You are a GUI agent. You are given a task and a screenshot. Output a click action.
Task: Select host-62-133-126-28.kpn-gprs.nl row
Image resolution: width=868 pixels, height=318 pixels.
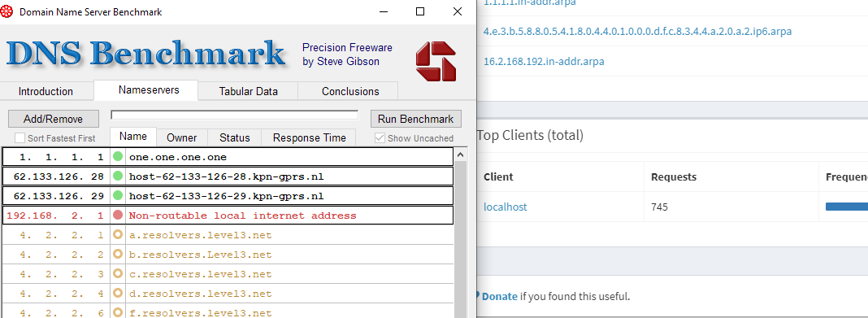coord(228,176)
